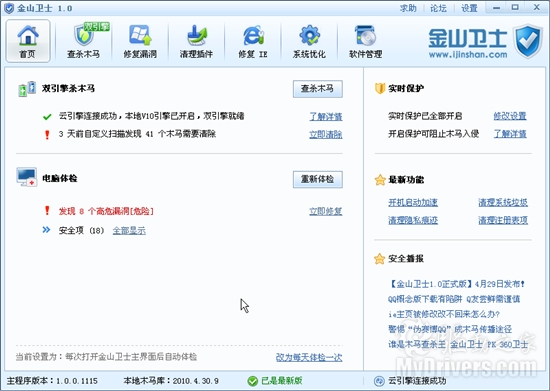This screenshot has height=391, width=550.
Task: Open the 查杀木马 toolbar tab
Action: pyautogui.click(x=84, y=41)
